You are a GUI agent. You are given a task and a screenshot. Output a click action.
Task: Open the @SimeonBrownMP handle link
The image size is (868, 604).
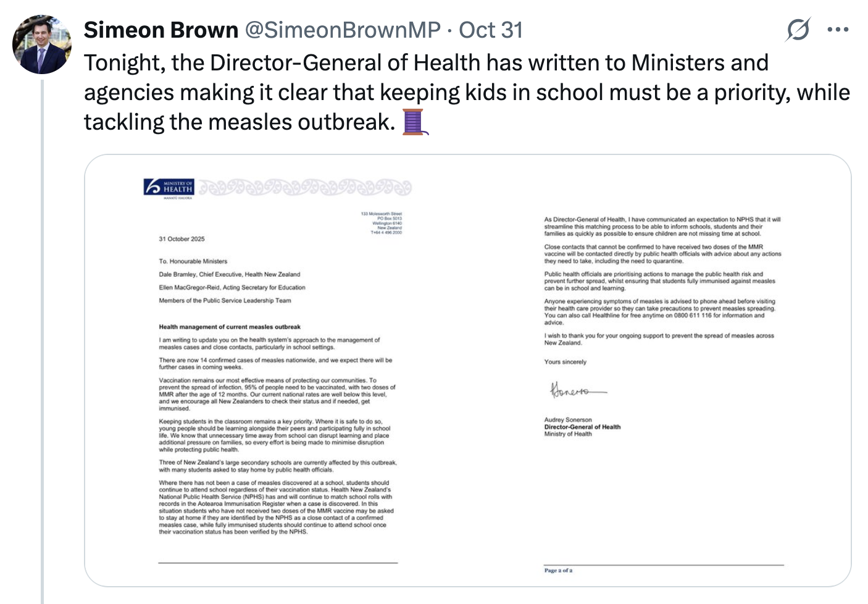[x=343, y=30]
